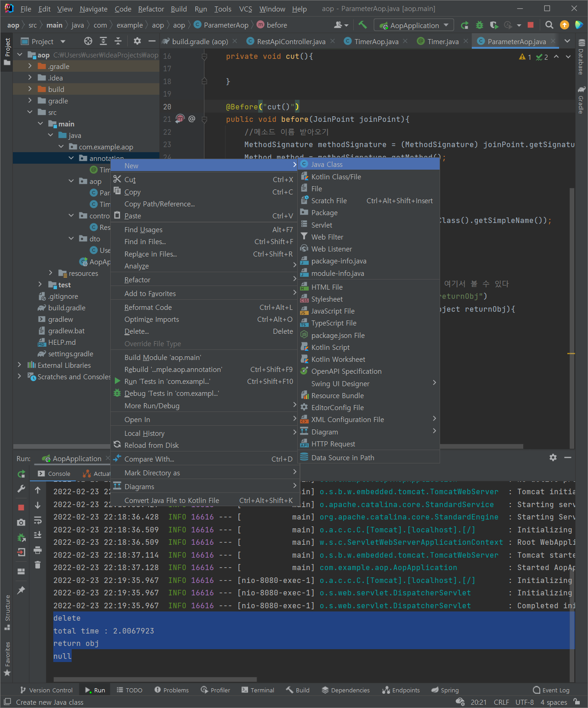Screen dimensions: 588x708
Task: Click Collapse All icon in Project panel
Action: click(118, 41)
